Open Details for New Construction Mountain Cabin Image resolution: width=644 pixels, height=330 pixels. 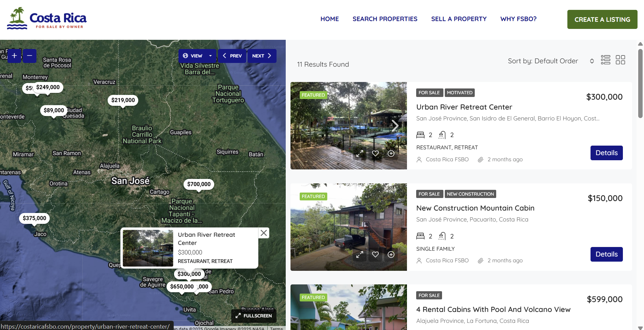click(x=607, y=254)
